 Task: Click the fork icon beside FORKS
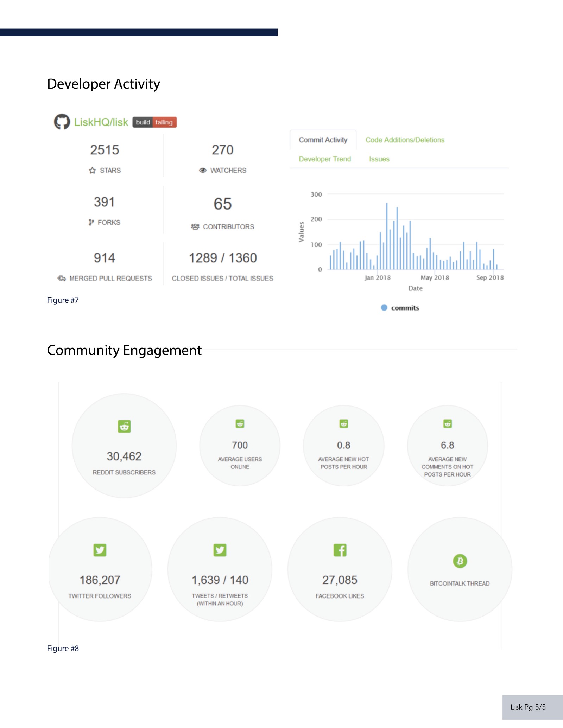[x=91, y=222]
